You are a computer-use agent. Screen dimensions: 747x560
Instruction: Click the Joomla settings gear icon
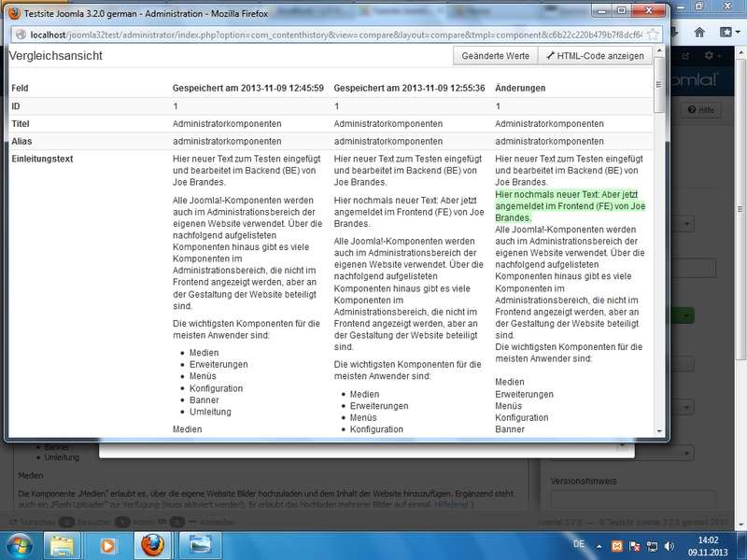pyautogui.click(x=709, y=56)
